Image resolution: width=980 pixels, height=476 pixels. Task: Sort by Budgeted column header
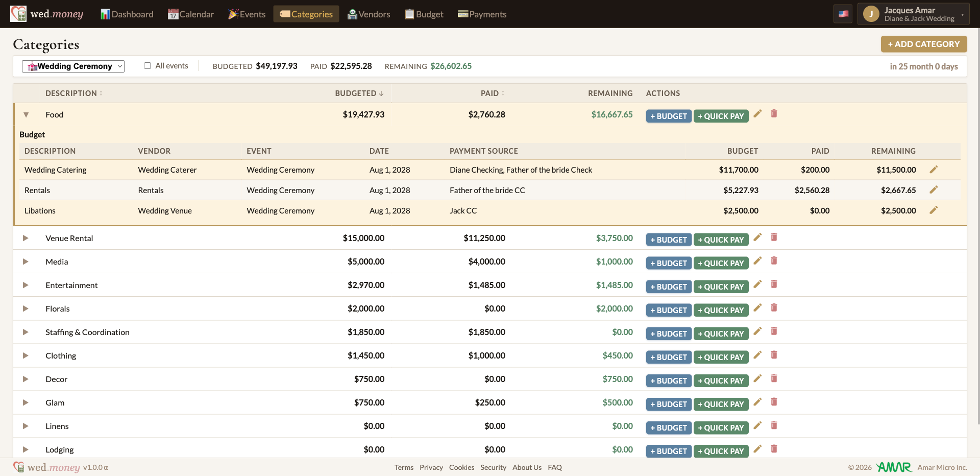click(x=359, y=93)
